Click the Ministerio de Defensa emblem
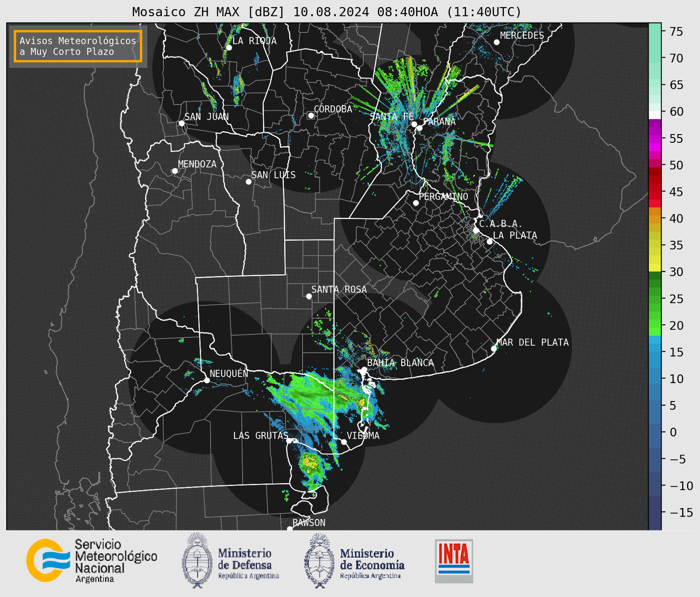This screenshot has width=700, height=597. 197,560
